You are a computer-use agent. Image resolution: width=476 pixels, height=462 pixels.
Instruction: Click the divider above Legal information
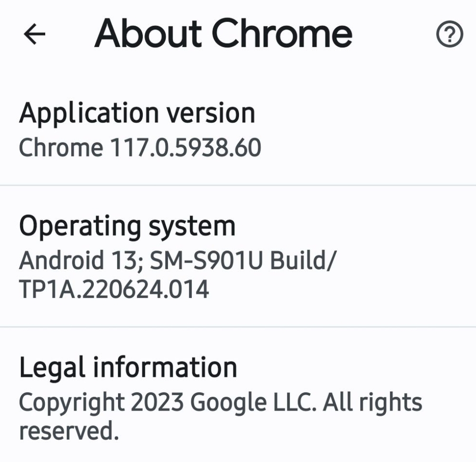point(238,327)
